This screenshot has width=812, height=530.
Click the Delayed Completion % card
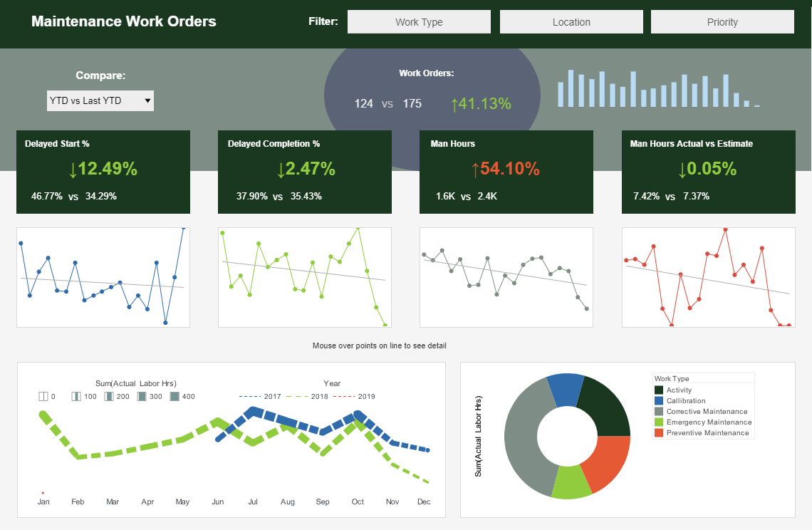(x=305, y=172)
